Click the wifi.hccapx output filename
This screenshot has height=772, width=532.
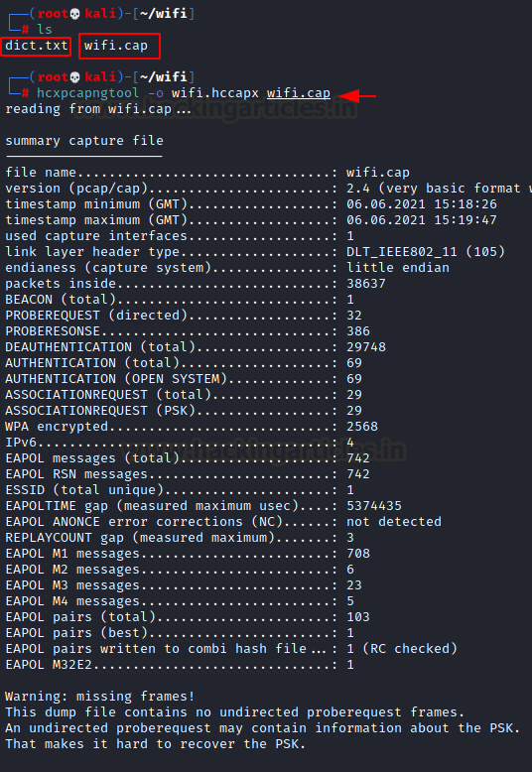(x=214, y=93)
